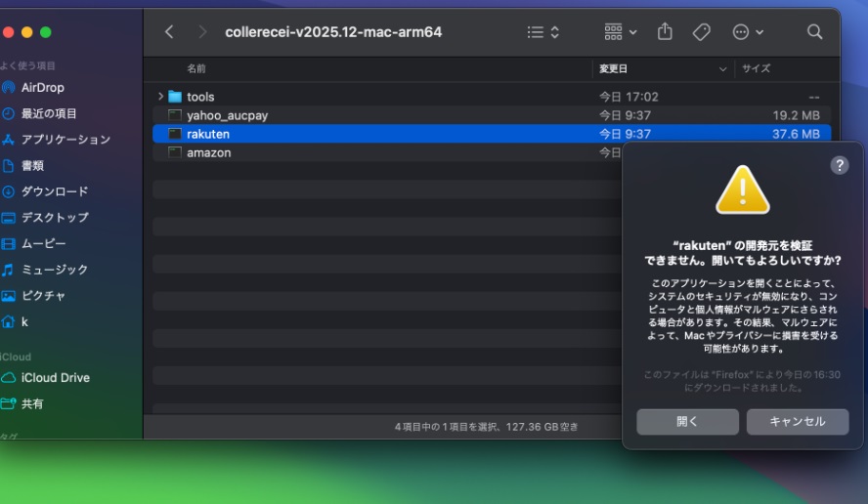Click the forward navigation arrow
The image size is (868, 504).
coord(202,32)
